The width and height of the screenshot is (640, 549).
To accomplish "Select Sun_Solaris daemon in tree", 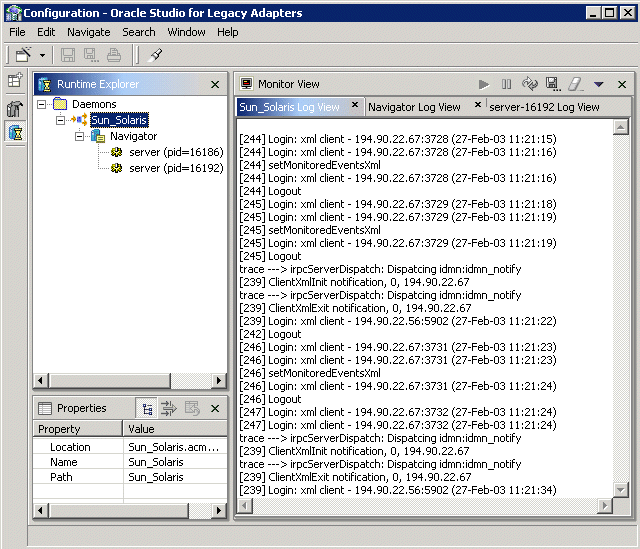I will [x=119, y=120].
